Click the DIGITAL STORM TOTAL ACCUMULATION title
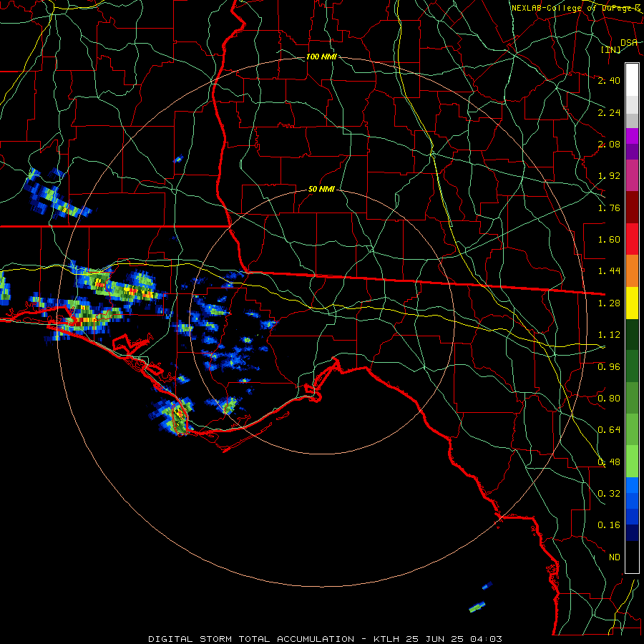The width and height of the screenshot is (644, 644). pyautogui.click(x=251, y=639)
